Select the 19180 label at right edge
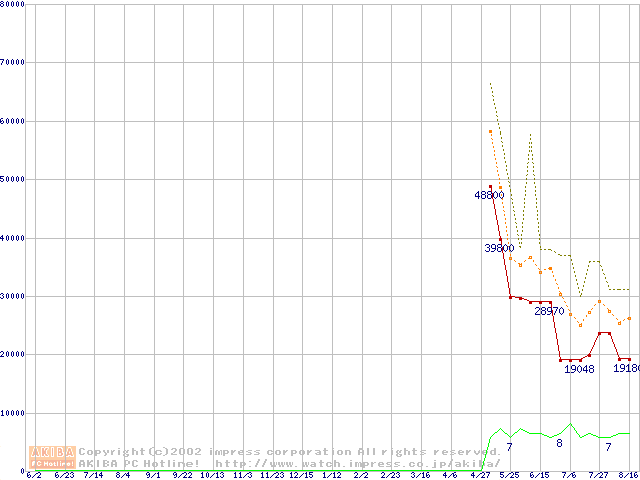Viewport: 640px width, 480px height. (626, 368)
